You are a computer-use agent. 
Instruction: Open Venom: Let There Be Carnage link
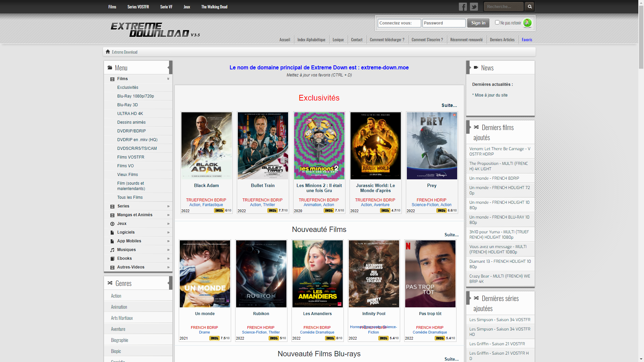click(500, 152)
